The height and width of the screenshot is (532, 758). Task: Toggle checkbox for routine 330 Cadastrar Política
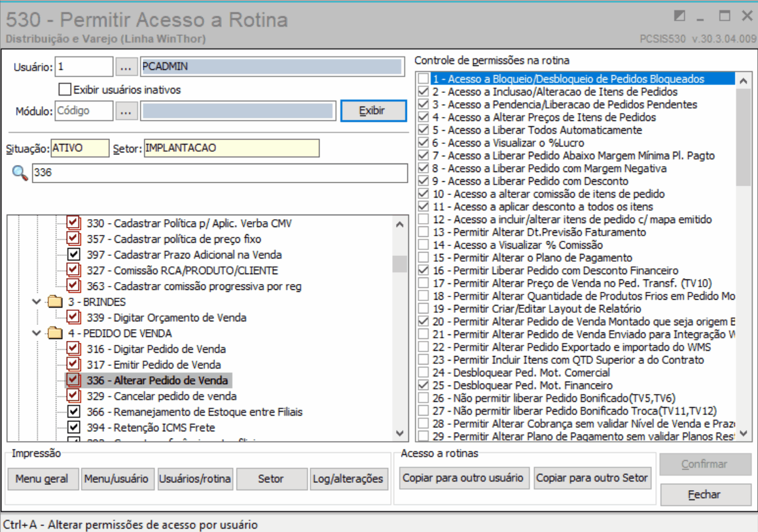[73, 222]
